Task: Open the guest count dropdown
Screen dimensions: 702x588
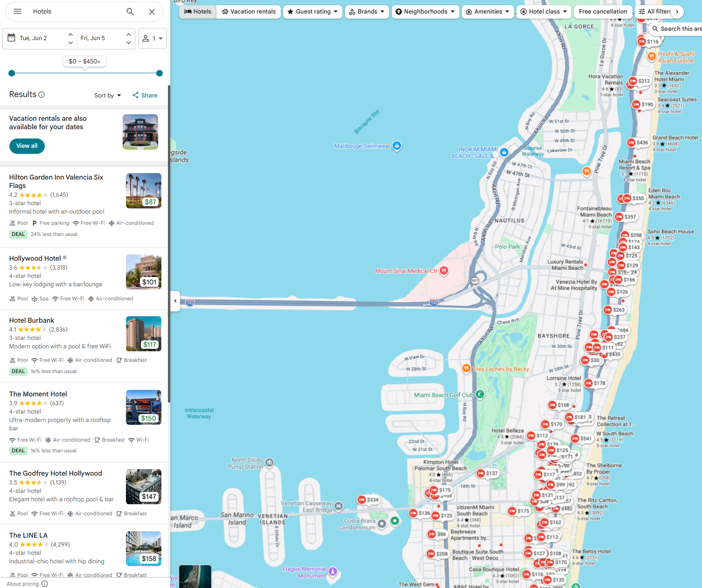Action: [153, 38]
